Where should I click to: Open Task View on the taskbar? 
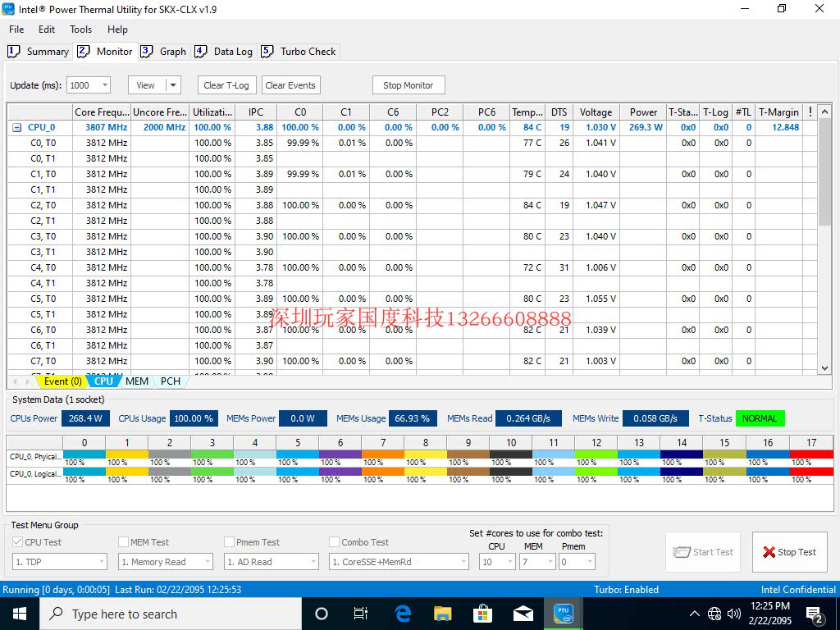361,614
